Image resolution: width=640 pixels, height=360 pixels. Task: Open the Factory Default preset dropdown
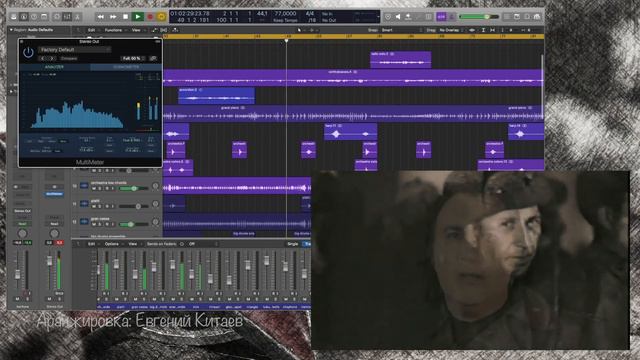pos(74,50)
